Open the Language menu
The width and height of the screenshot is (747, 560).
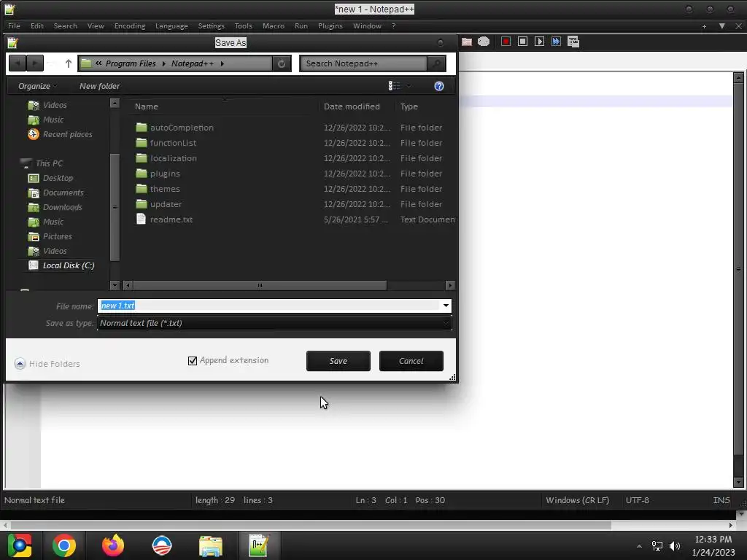point(171,26)
